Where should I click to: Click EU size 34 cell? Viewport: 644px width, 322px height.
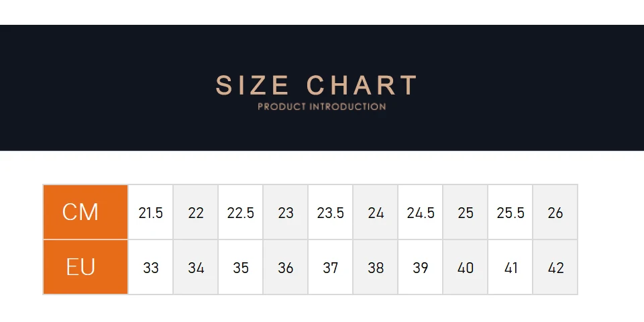[196, 268]
